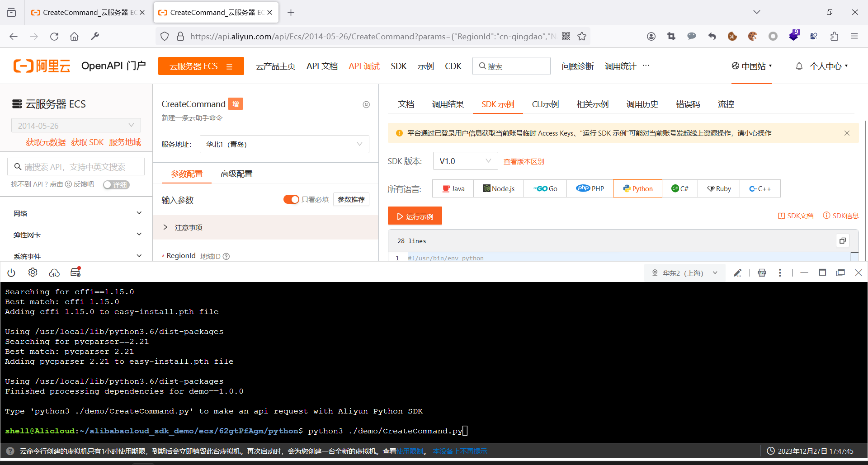Image resolution: width=868 pixels, height=465 pixels.
Task: Click the browser back arrow
Action: [x=14, y=37]
